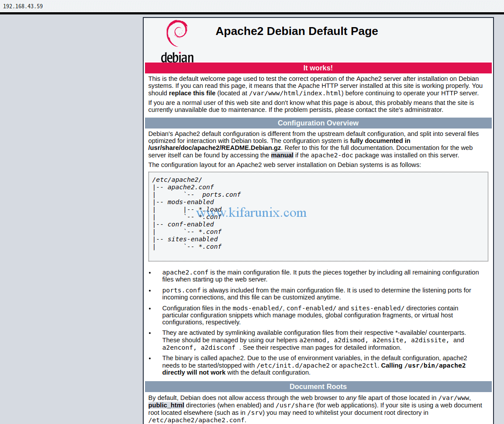
Task: Click the debian wordmark under the logo
Action: pos(177,57)
